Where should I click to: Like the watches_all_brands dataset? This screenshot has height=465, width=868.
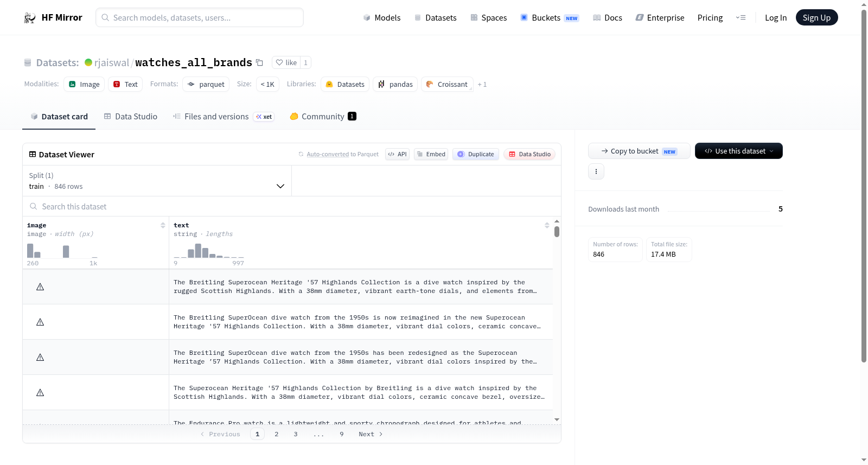286,62
